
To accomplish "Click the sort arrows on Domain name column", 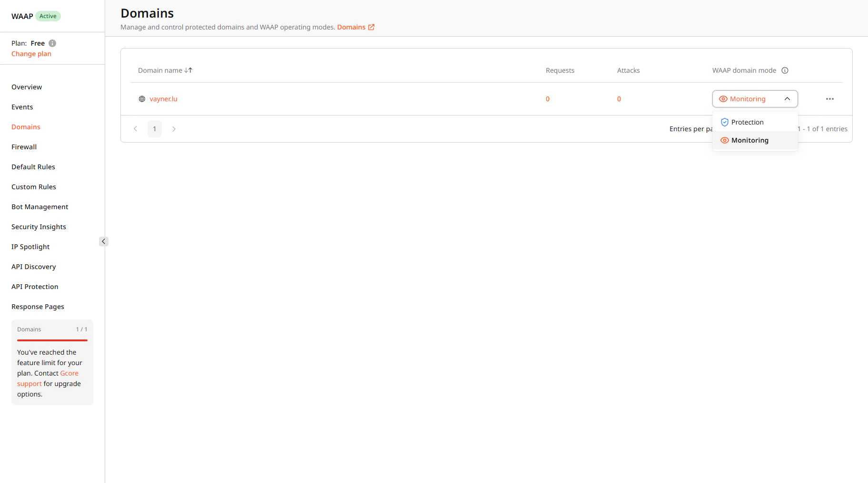I will [188, 70].
